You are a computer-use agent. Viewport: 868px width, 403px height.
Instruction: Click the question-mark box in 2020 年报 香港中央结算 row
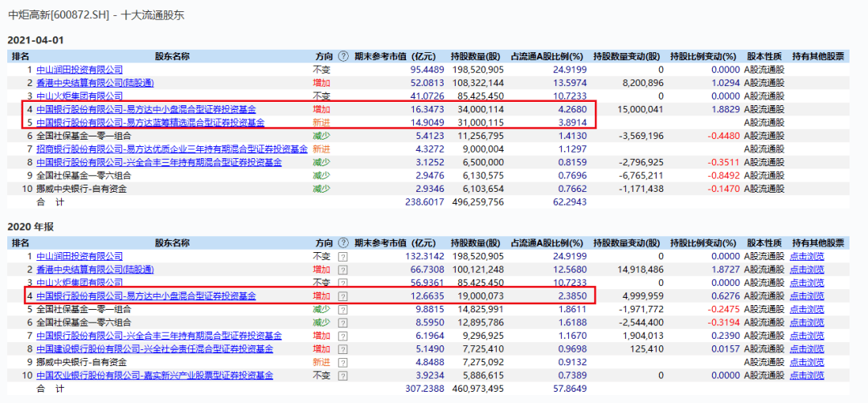tap(342, 270)
